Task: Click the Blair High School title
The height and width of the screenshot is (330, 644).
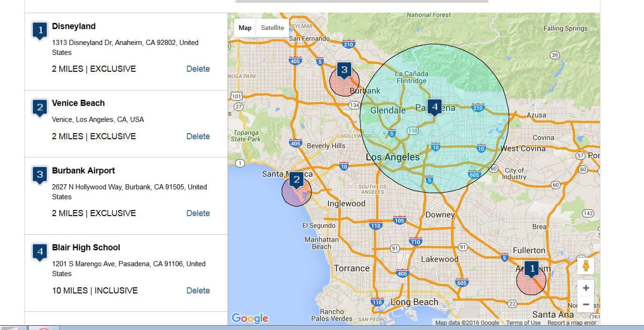Action: 86,247
